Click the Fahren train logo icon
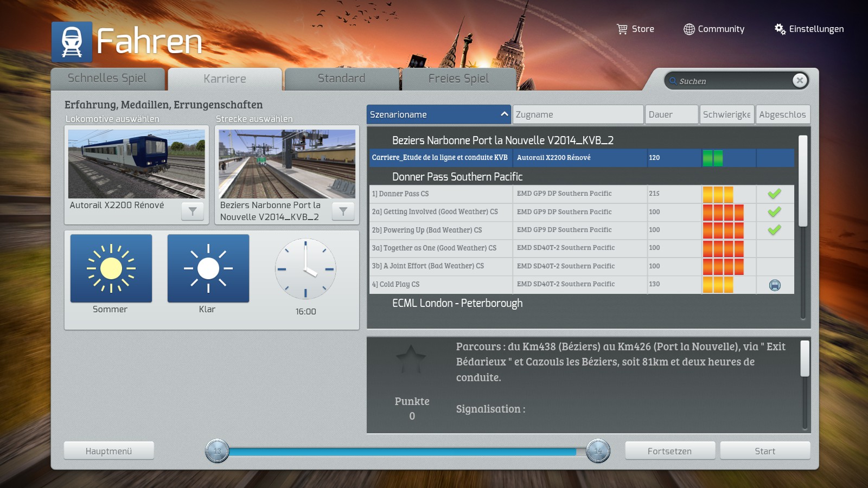This screenshot has width=868, height=488. click(72, 42)
